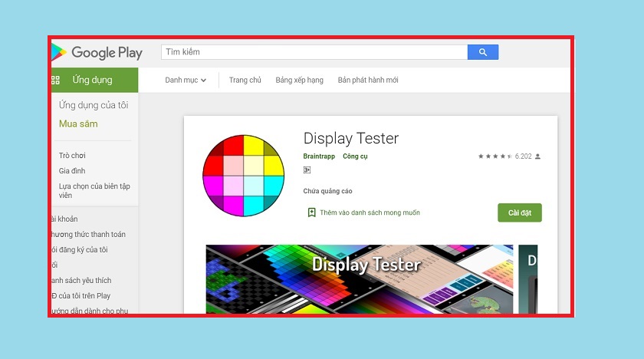Click the 6.202 rating count

coord(523,156)
